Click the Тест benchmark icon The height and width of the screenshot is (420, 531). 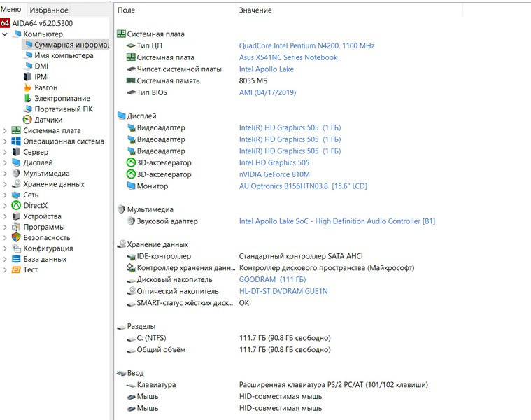16,270
